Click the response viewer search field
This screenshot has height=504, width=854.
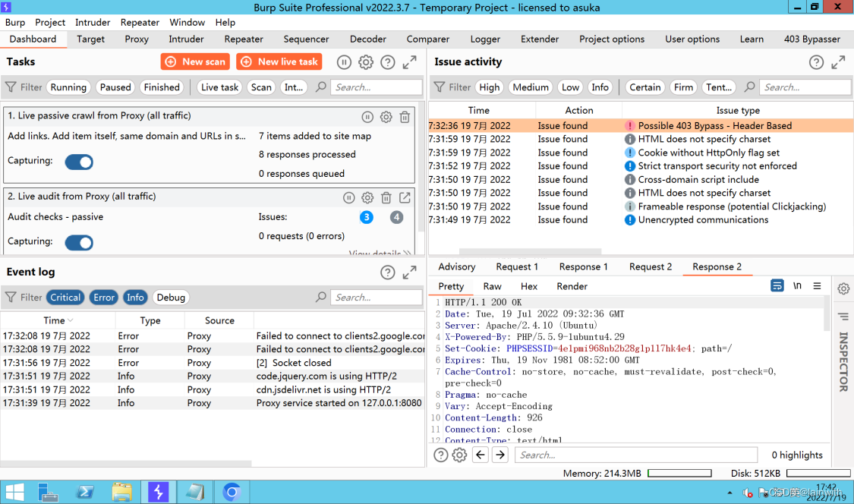tap(636, 455)
